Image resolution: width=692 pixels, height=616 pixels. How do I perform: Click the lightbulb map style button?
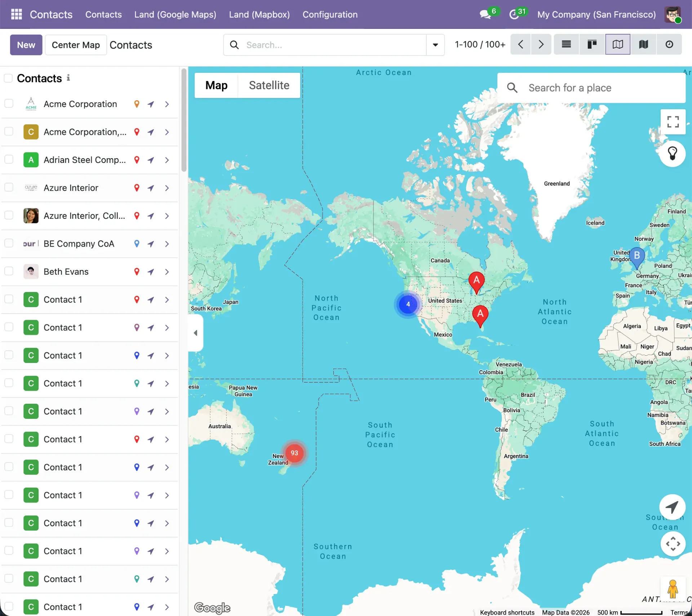pyautogui.click(x=672, y=154)
